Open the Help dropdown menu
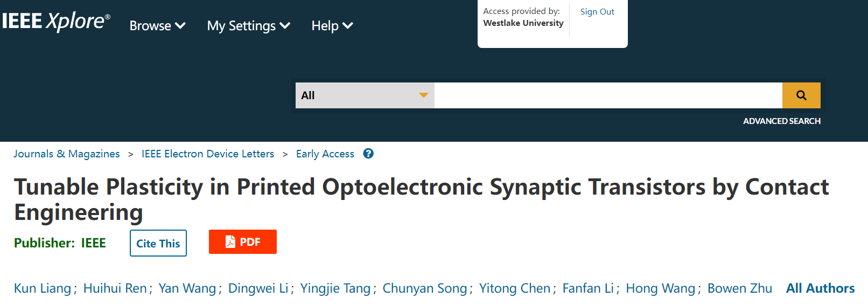This screenshot has height=304, width=868. click(x=332, y=26)
